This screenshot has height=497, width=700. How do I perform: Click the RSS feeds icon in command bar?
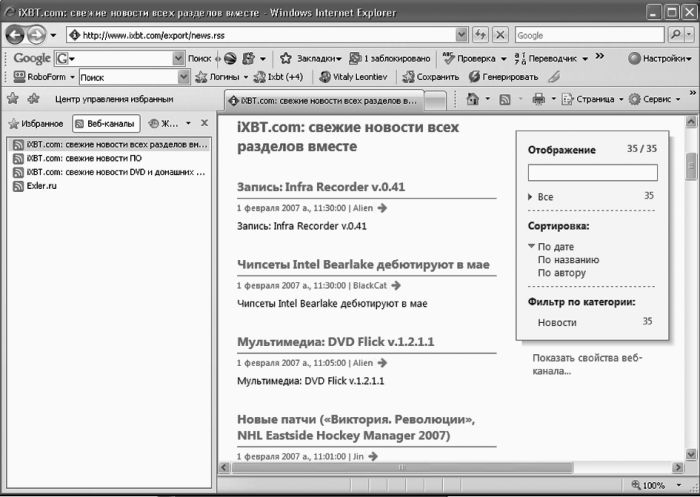[x=505, y=99]
